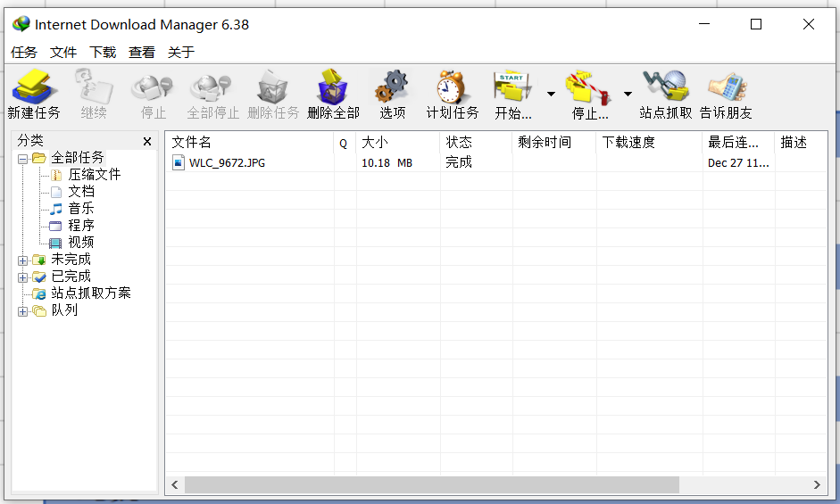Maximize the Internet Download Manager window
840x504 pixels.
coord(756,24)
